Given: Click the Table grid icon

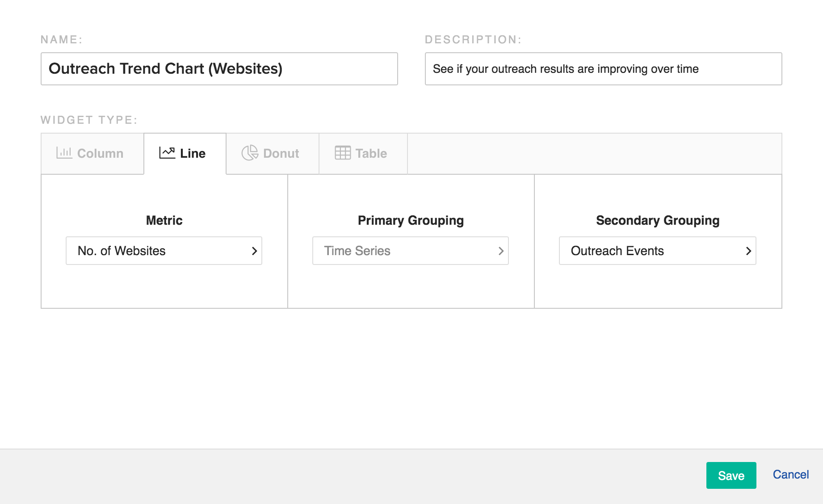Looking at the screenshot, I should click(343, 153).
